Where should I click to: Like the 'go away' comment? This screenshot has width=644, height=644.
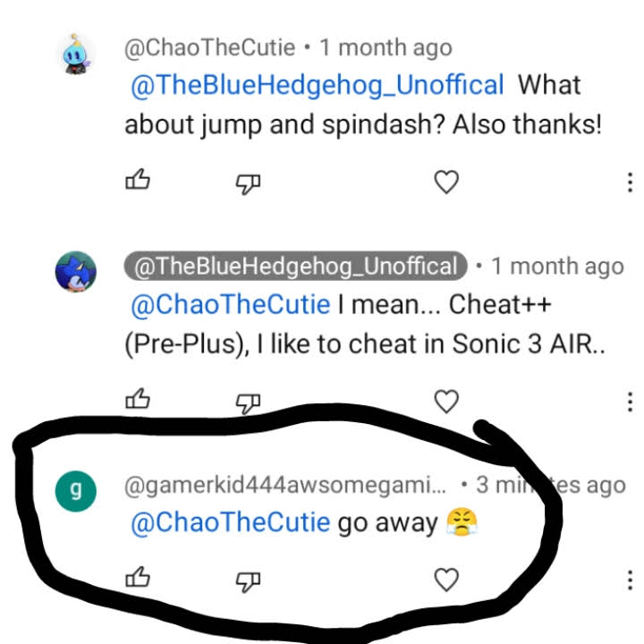138,577
